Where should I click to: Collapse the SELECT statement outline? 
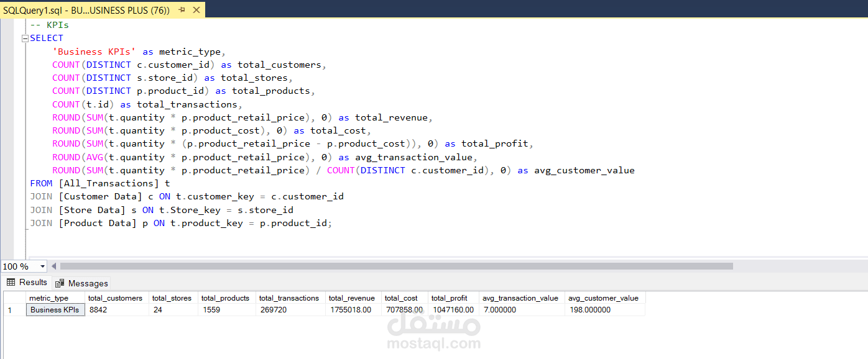[x=25, y=38]
